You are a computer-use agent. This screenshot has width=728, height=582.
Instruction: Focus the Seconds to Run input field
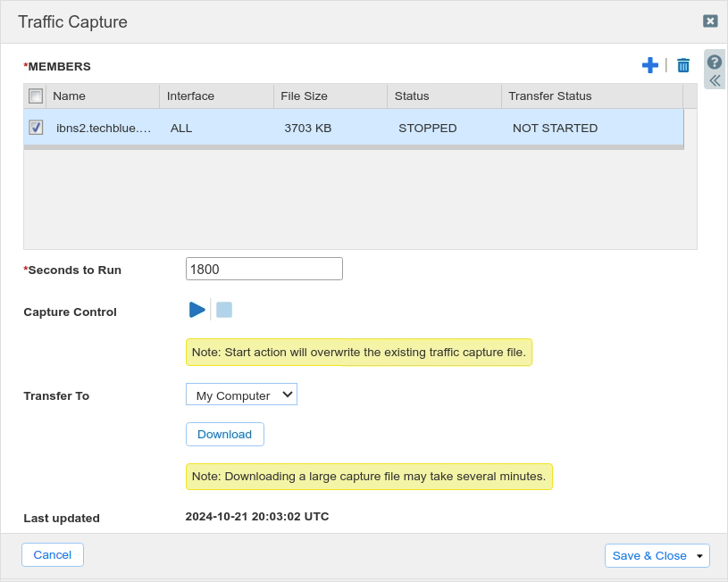(264, 269)
